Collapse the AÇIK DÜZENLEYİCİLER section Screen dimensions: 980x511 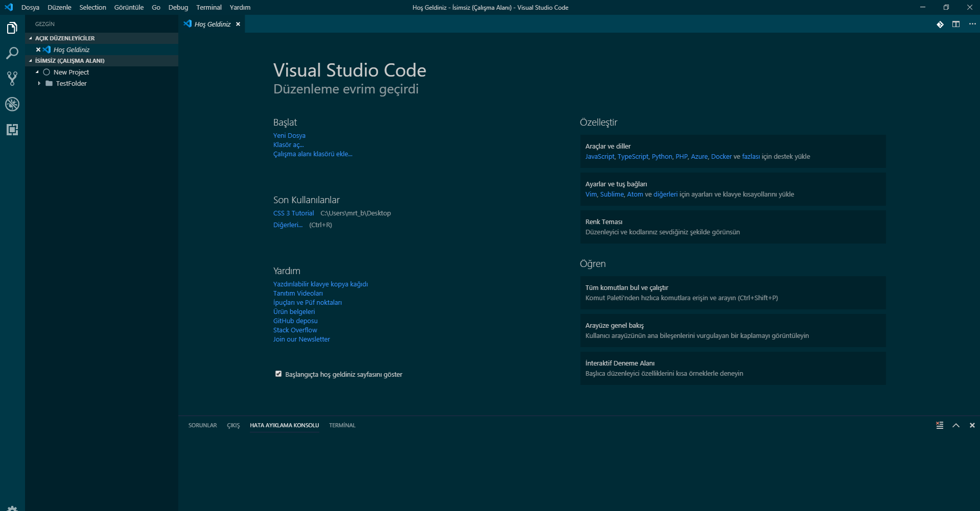[31, 38]
